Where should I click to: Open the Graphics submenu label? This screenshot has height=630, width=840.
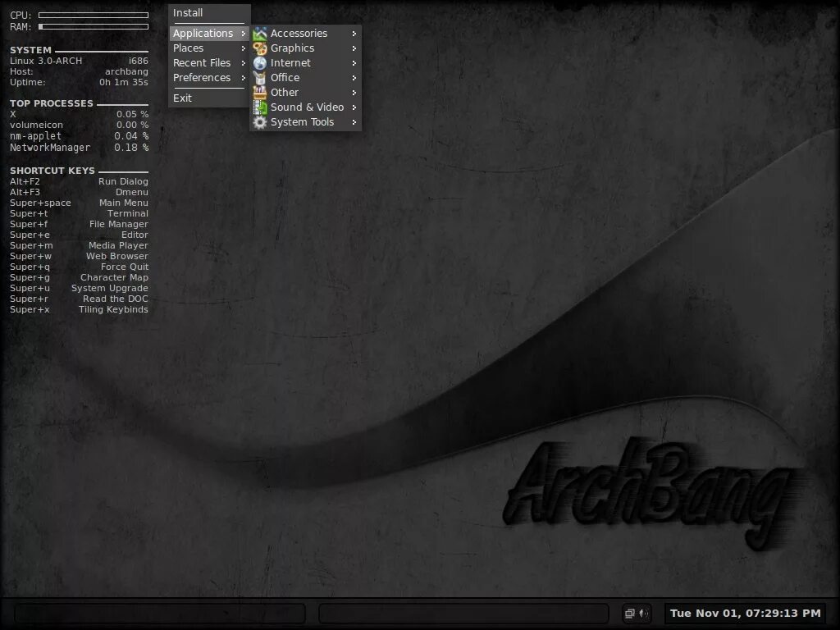[293, 48]
